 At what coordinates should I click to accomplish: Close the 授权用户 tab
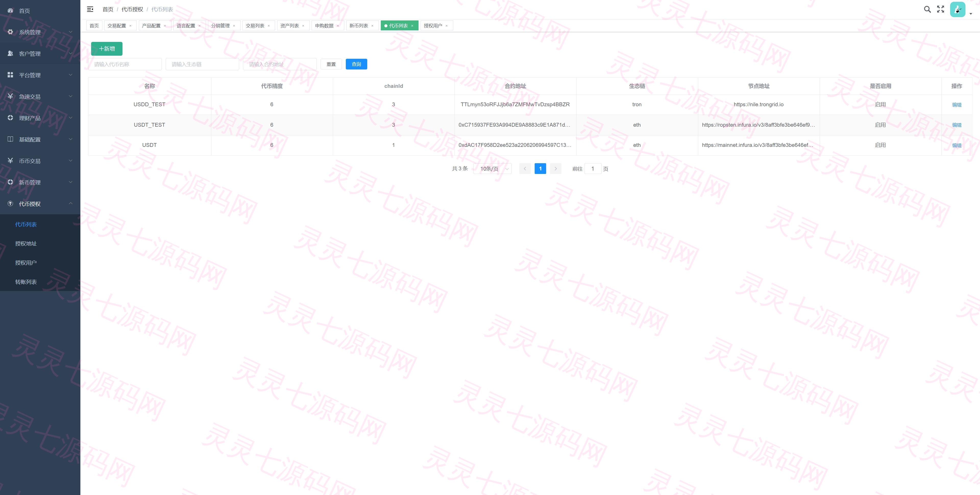click(447, 26)
